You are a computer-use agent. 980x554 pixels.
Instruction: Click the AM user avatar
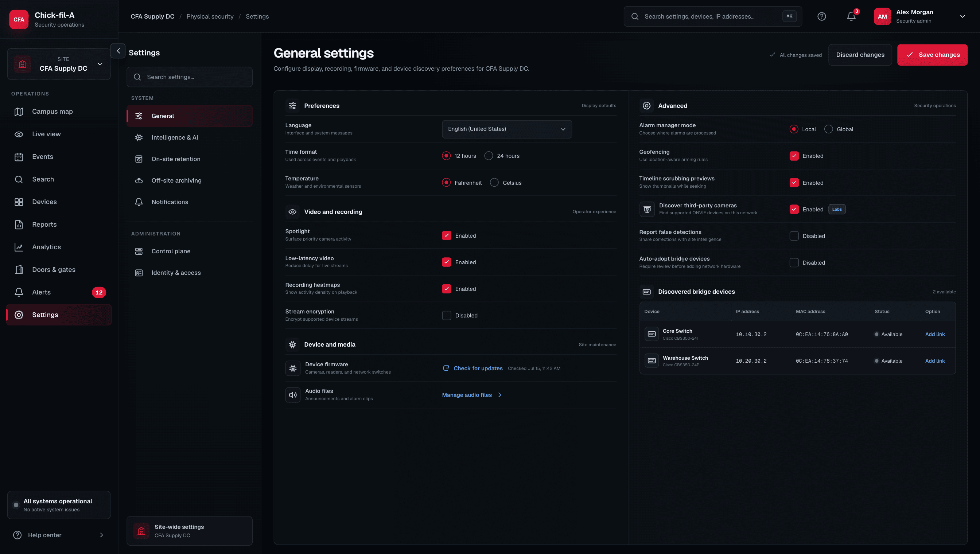click(882, 16)
